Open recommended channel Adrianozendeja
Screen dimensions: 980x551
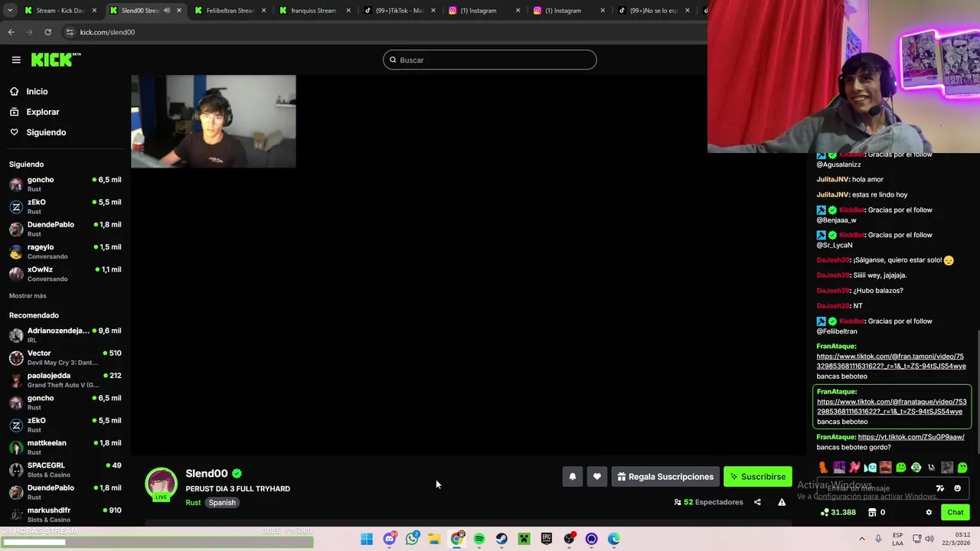[x=65, y=334]
